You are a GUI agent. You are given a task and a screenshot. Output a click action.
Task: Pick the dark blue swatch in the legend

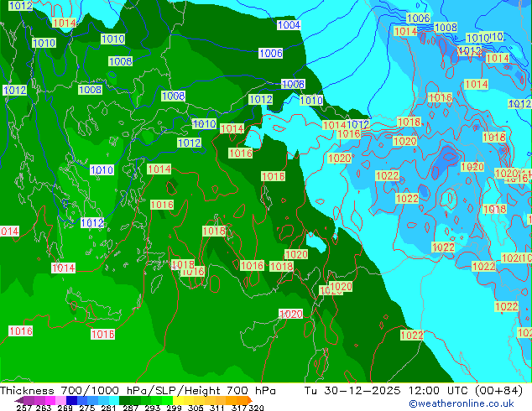[x=71, y=400]
